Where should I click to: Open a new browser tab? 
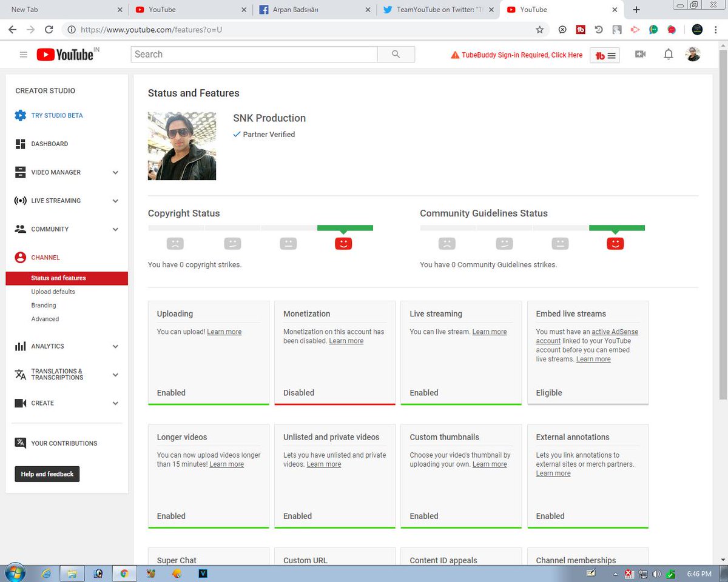click(636, 10)
